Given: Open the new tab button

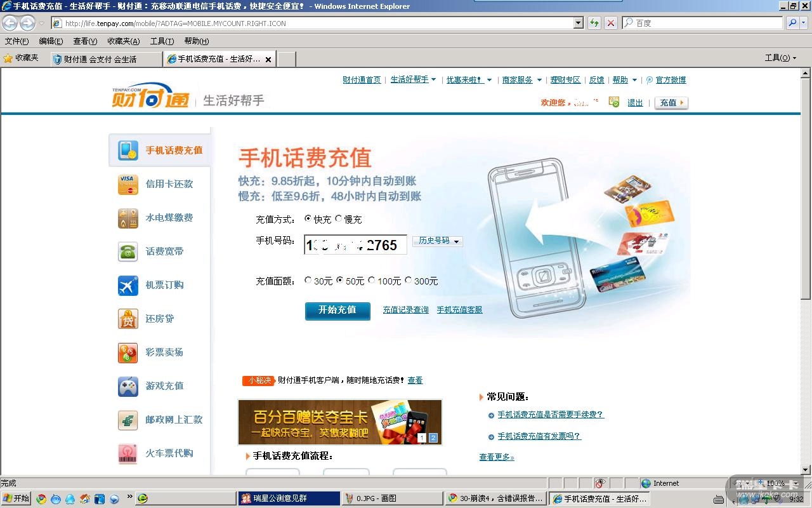Looking at the screenshot, I should [287, 59].
